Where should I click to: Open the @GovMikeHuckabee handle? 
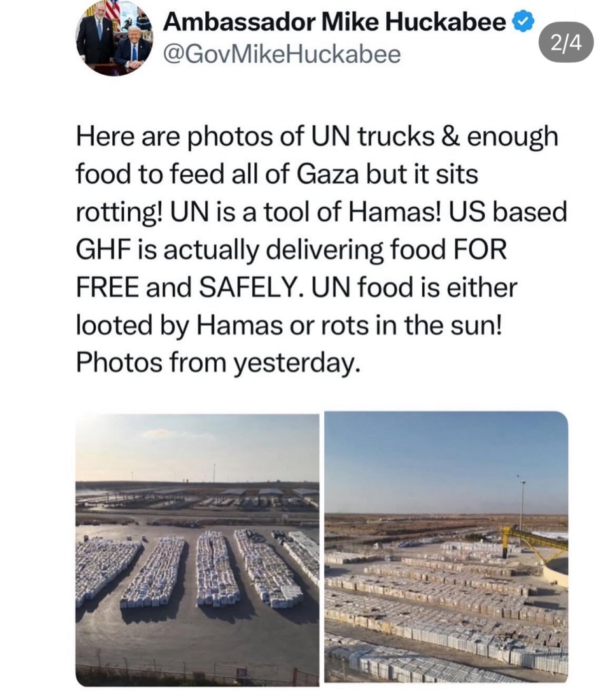pos(282,53)
